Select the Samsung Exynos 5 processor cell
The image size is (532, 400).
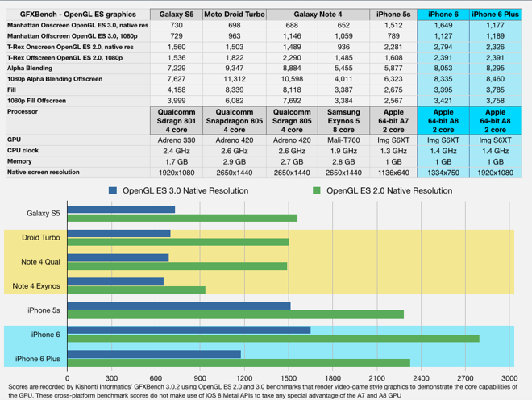tap(343, 118)
